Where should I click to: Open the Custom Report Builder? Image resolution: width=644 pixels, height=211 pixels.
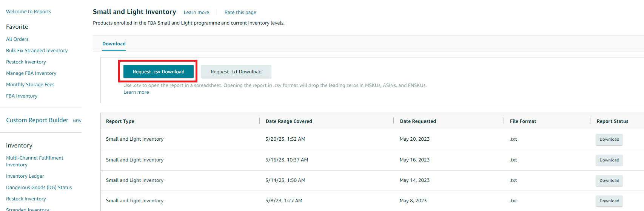[x=37, y=120]
